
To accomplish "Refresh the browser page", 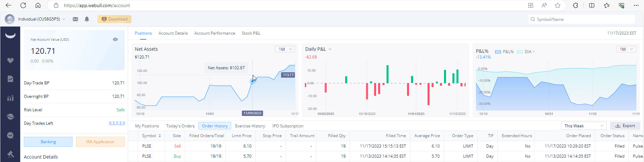I will [23, 5].
